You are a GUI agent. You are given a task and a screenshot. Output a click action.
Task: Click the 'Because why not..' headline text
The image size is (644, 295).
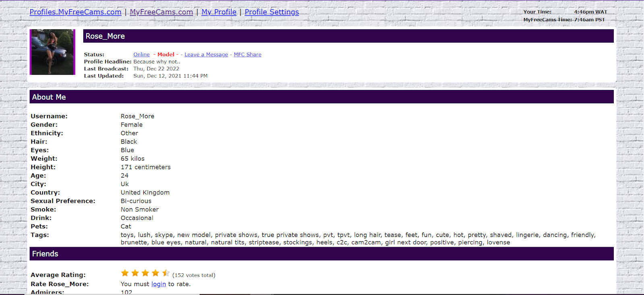tap(157, 62)
